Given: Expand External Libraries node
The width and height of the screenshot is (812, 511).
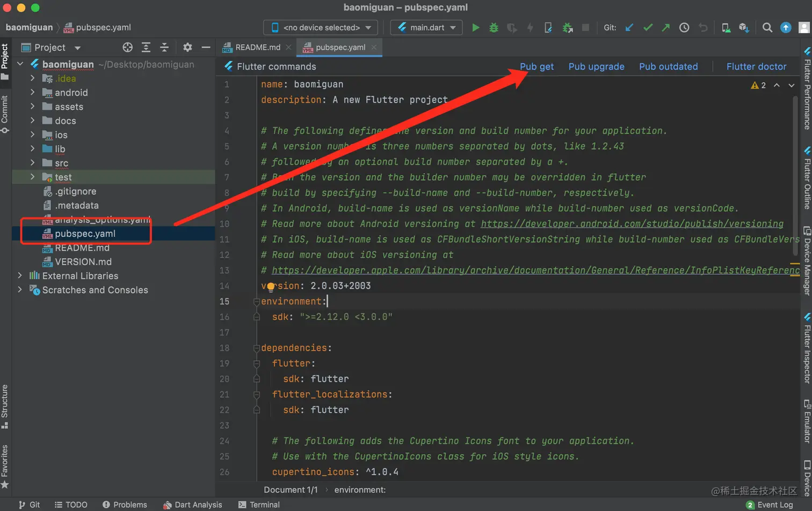Looking at the screenshot, I should pyautogui.click(x=20, y=275).
